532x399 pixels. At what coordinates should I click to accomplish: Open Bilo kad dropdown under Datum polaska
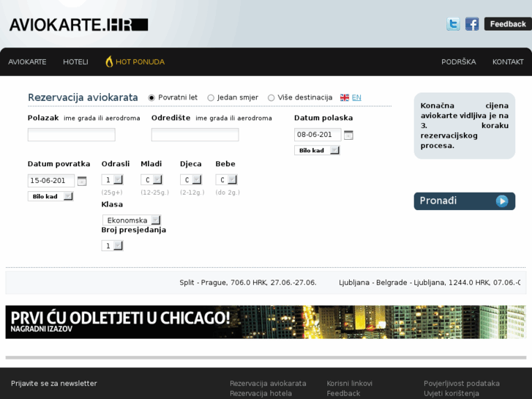point(317,150)
